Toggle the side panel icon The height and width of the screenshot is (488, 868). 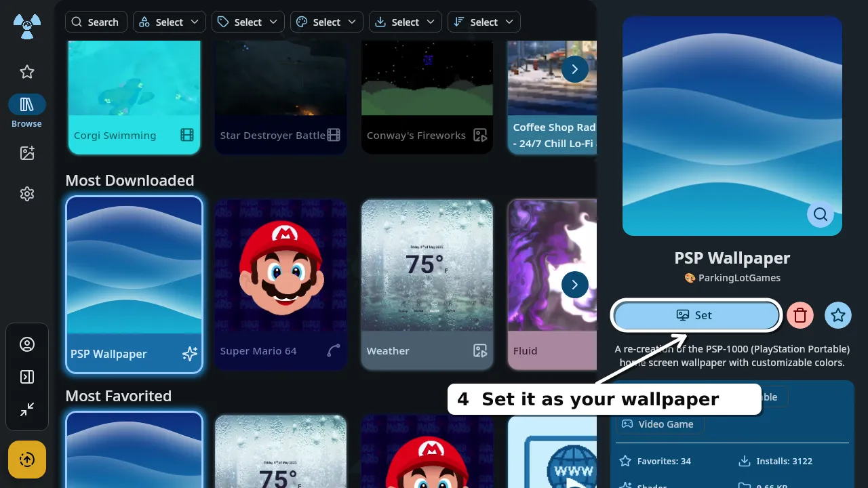tap(27, 377)
